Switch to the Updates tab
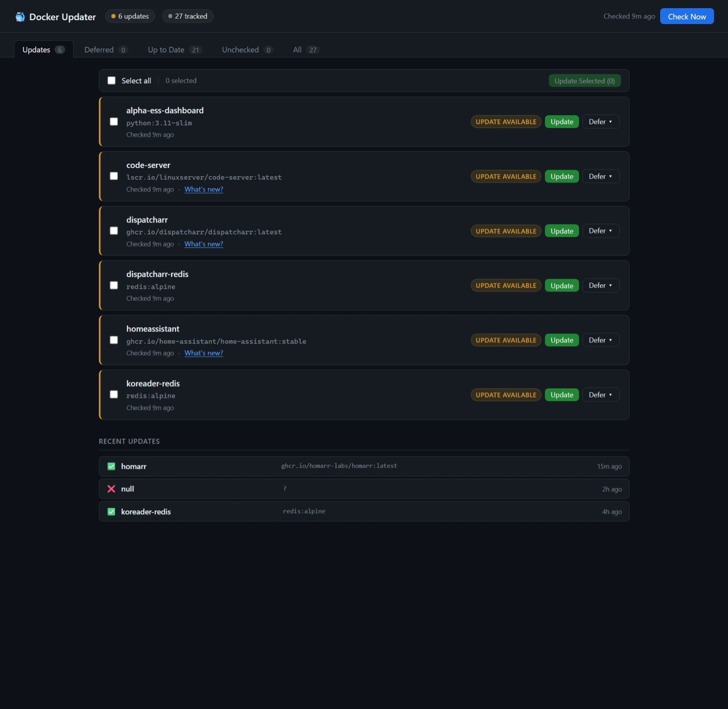The image size is (728, 709). click(43, 50)
